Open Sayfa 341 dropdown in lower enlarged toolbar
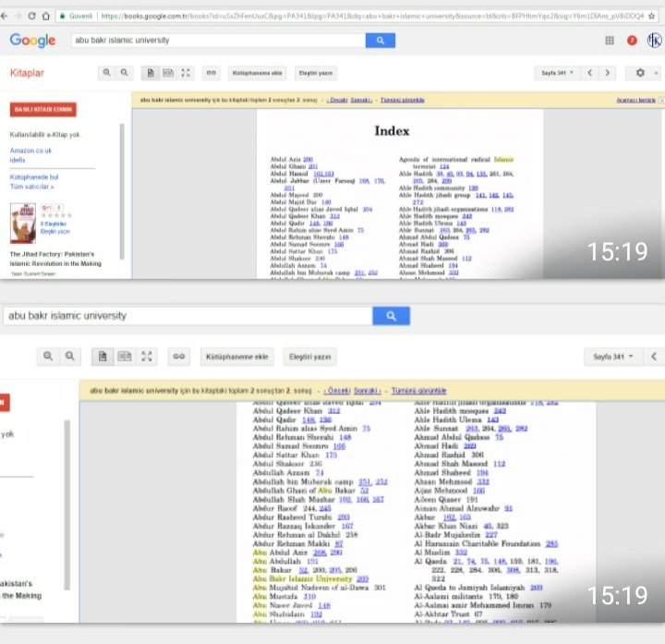Viewport: 665px width, 644px height. tap(613, 357)
